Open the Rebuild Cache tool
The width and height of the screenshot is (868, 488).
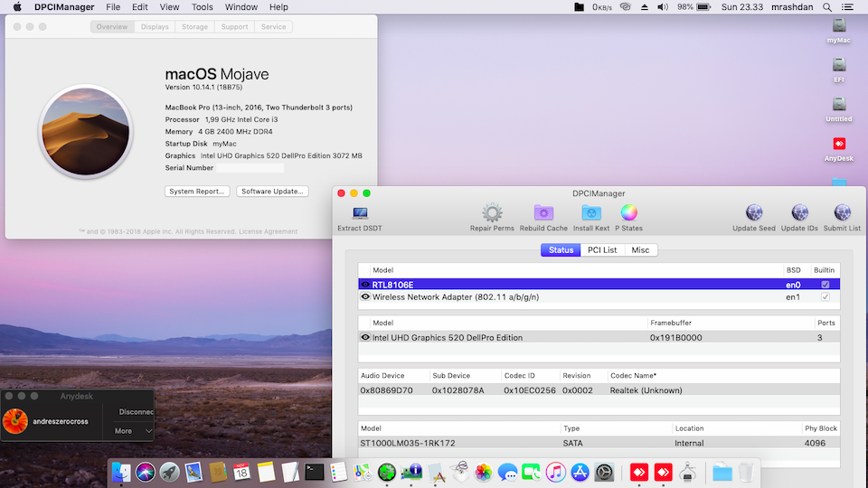[x=543, y=214]
